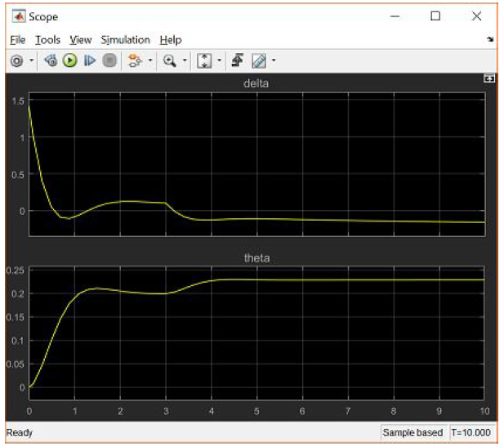
Task: Click the triggers icon in toolbar
Action: (239, 60)
